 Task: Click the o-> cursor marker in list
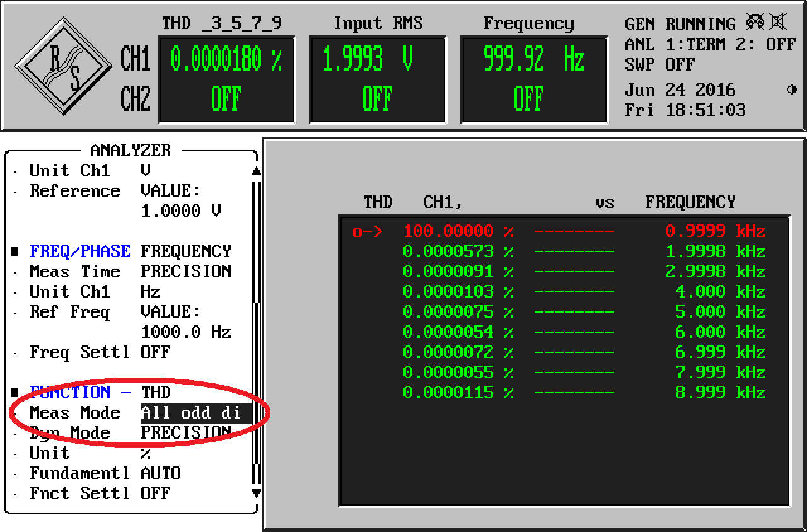(368, 231)
